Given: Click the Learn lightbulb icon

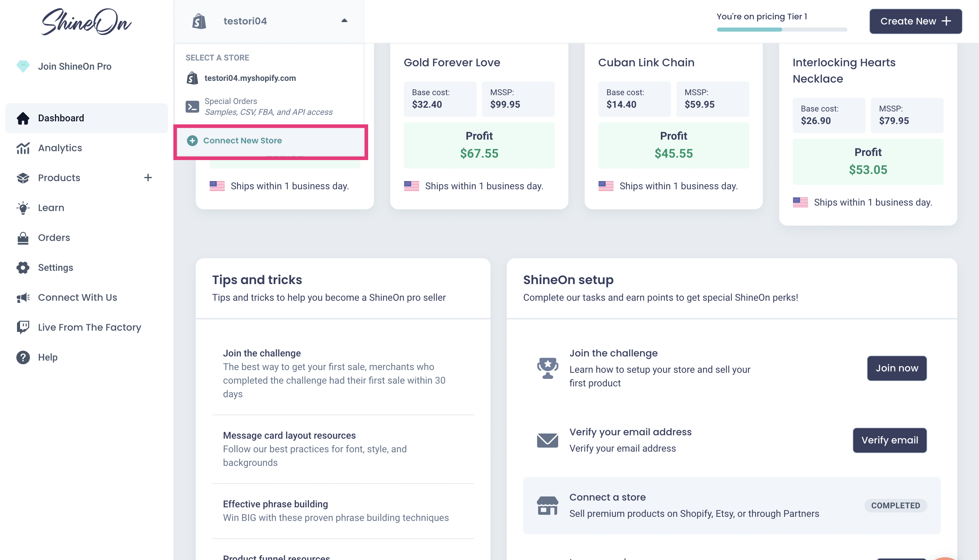Looking at the screenshot, I should (23, 208).
